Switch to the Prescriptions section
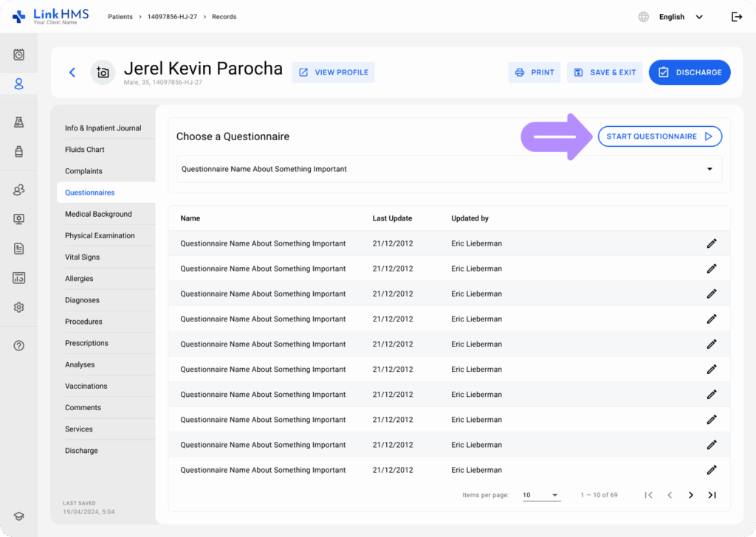The height and width of the screenshot is (537, 756). pos(86,343)
